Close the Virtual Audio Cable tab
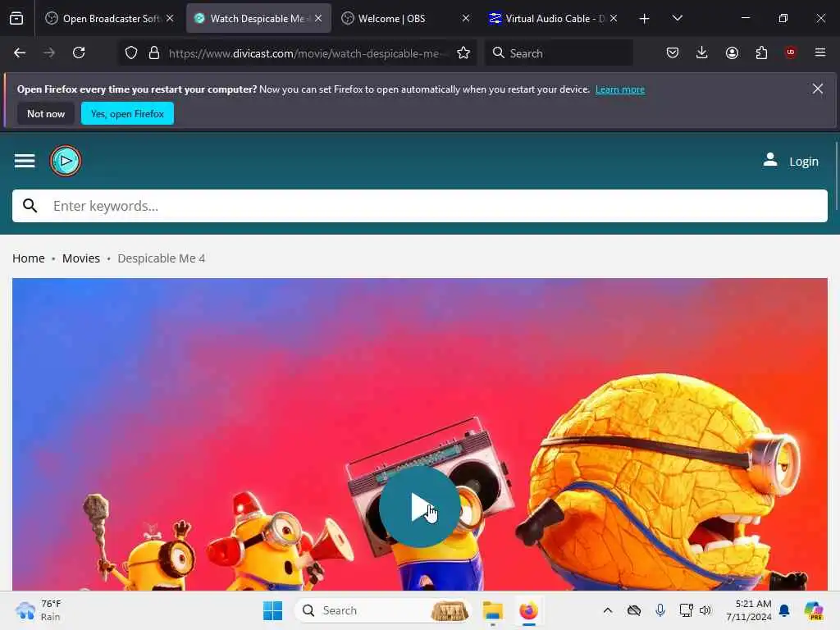 (x=614, y=19)
